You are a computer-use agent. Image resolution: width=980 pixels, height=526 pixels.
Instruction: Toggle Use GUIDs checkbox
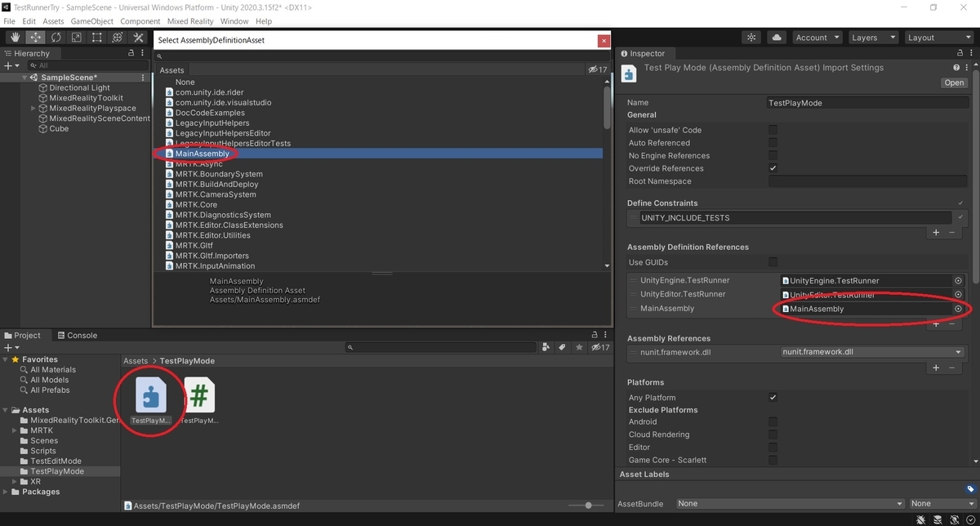click(773, 262)
